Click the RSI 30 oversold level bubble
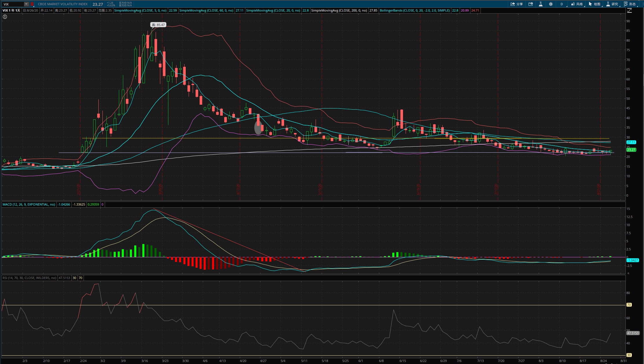Screen dimensions: 644x364 coord(629,355)
